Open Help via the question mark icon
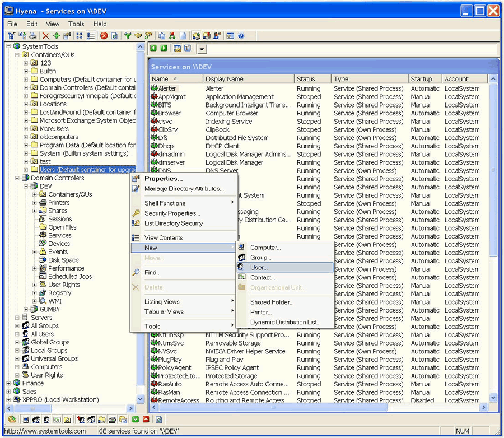 point(241,36)
